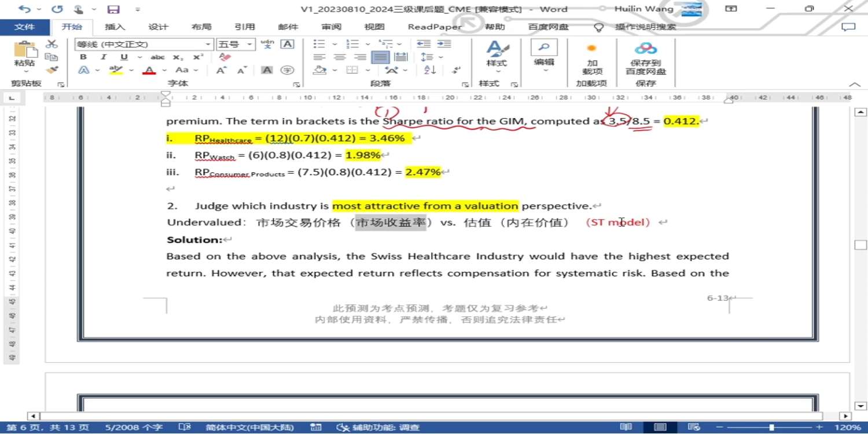Viewport: 868px width, 434px height.
Task: Click the phonetic guide (wén) icon
Action: 267,44
